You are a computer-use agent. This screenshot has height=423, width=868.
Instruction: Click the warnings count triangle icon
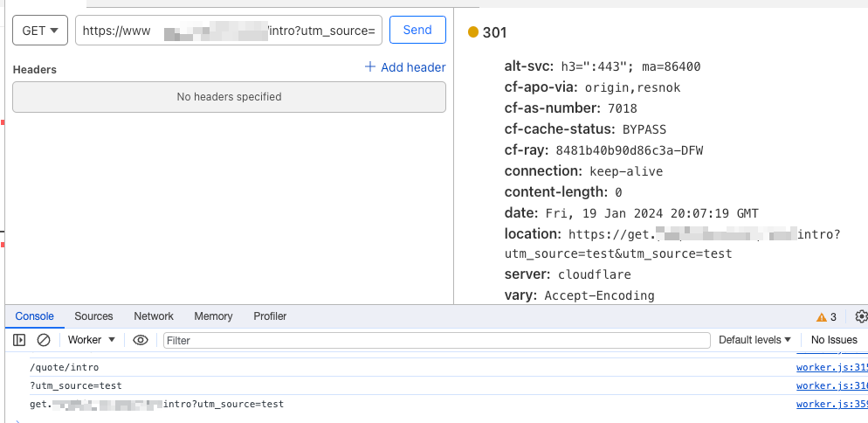point(821,316)
